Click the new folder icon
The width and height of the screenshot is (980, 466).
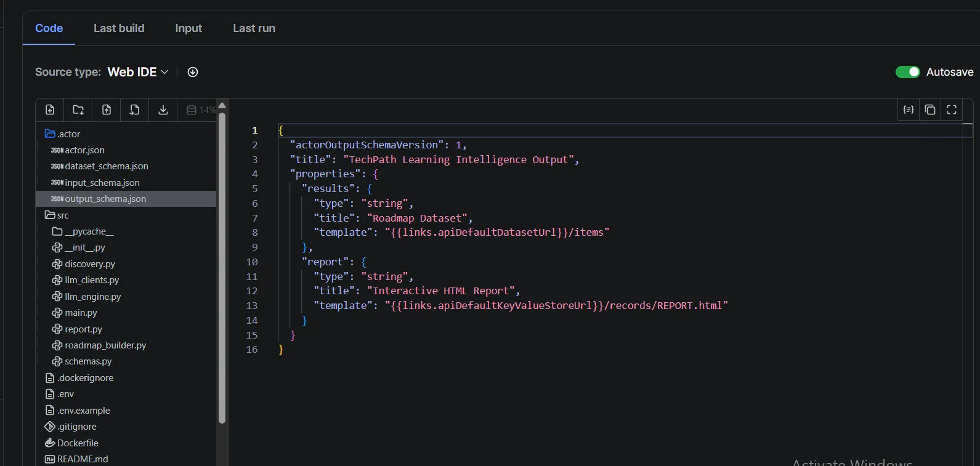[x=78, y=110]
